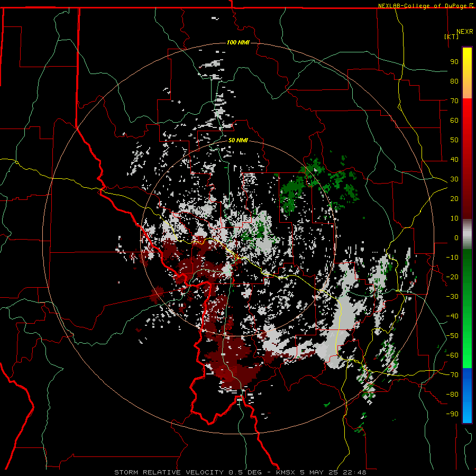Click the "40" value on the velocity scale
This screenshot has height=476, width=476.
tap(454, 159)
